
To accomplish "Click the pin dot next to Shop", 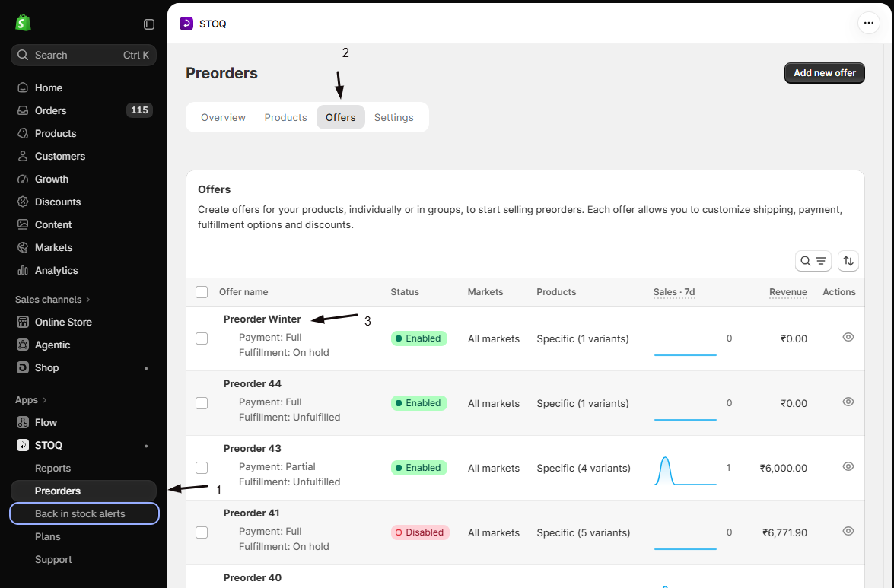I will [147, 368].
